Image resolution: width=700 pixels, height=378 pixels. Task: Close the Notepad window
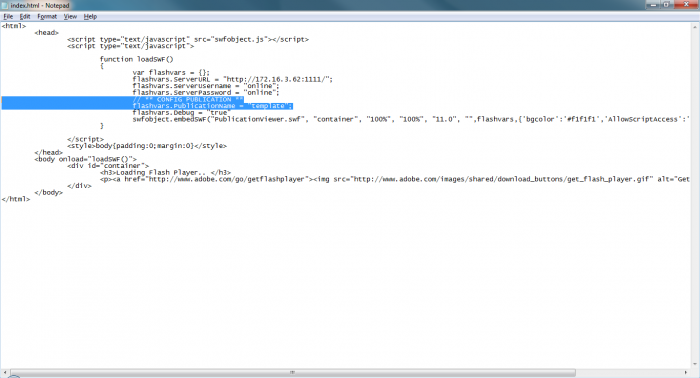(686, 4)
